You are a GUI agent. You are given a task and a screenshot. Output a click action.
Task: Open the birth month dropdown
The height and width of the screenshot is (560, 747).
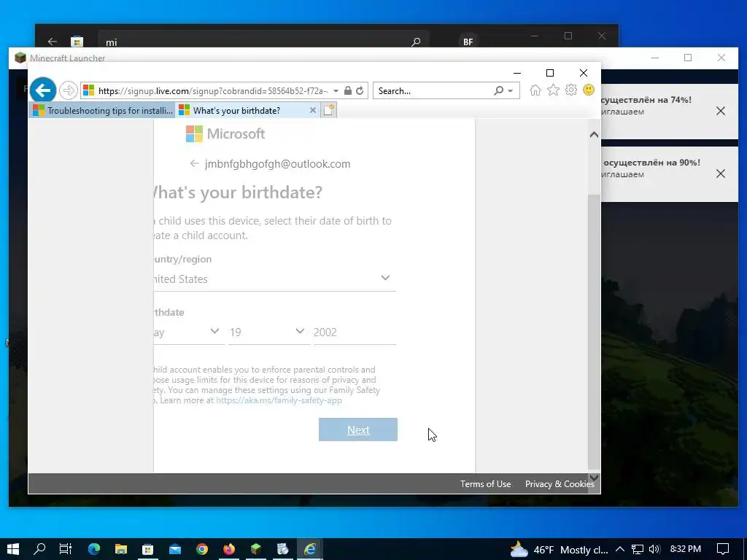pyautogui.click(x=189, y=332)
